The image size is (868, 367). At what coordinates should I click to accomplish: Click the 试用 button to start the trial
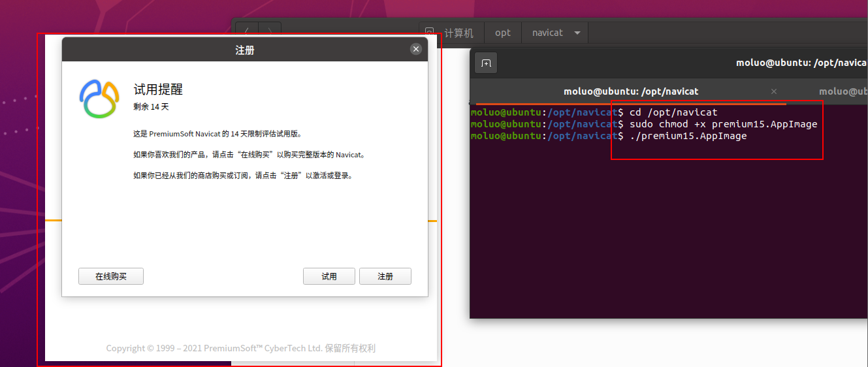click(329, 276)
